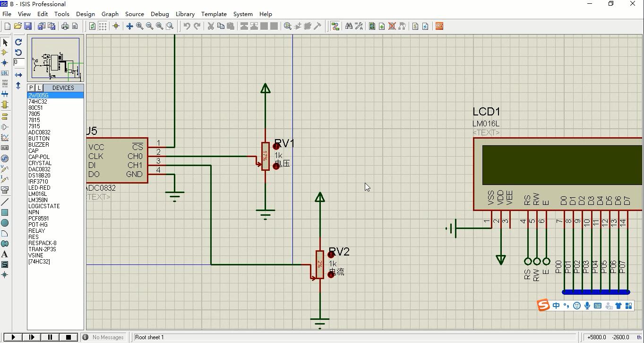The width and height of the screenshot is (644, 343).
Task: Open the design explorer icon
Action: pos(372,26)
